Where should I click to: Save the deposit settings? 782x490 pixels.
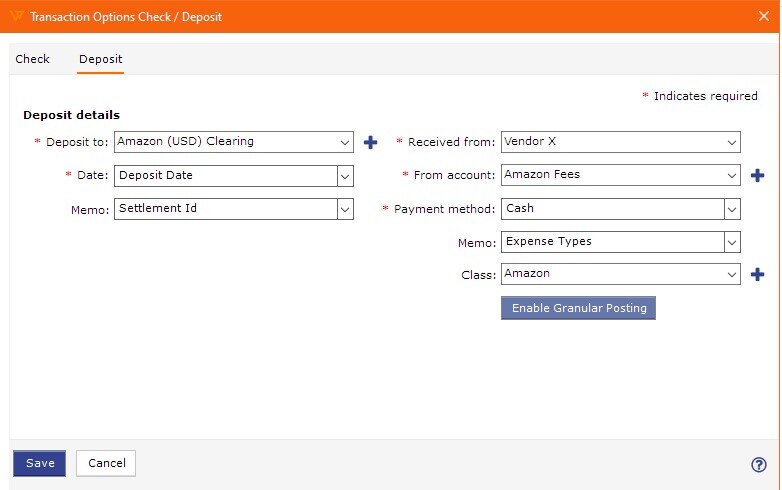(x=39, y=464)
